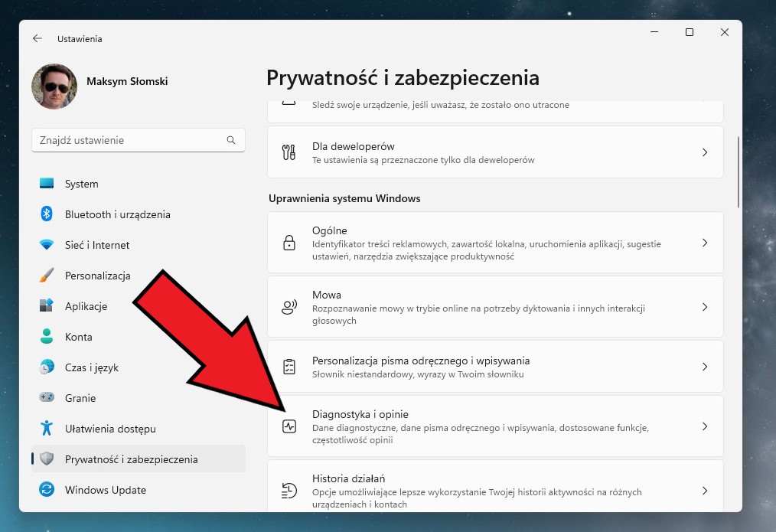Open Diagnostyka i opinie settings
Viewport: 776px width, 532px height.
495,426
